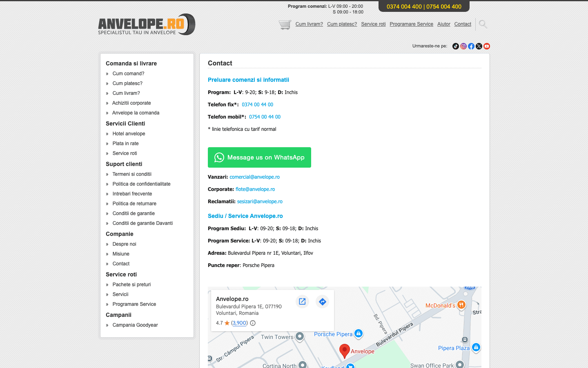Image resolution: width=588 pixels, height=368 pixels.
Task: Open the TikTok social icon
Action: pyautogui.click(x=456, y=46)
